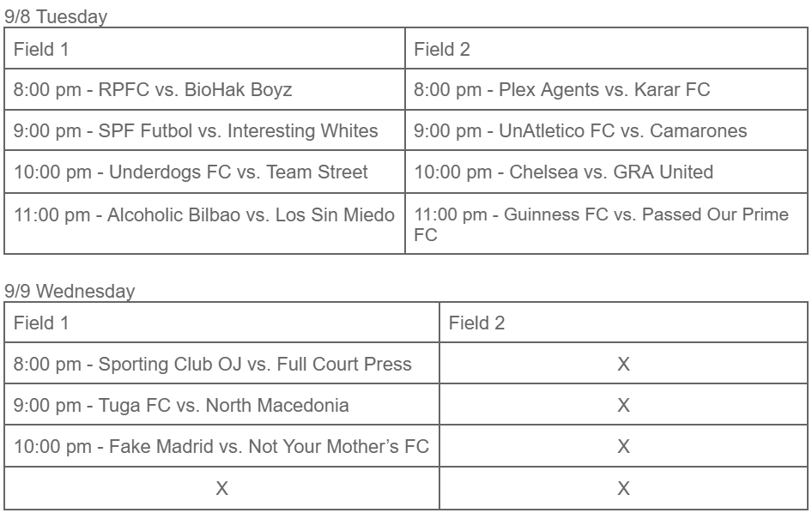Viewport: 812px width, 513px height.
Task: Select Alcoholic Bilbao vs. Los Sin Miedo cell
Action: [x=204, y=224]
